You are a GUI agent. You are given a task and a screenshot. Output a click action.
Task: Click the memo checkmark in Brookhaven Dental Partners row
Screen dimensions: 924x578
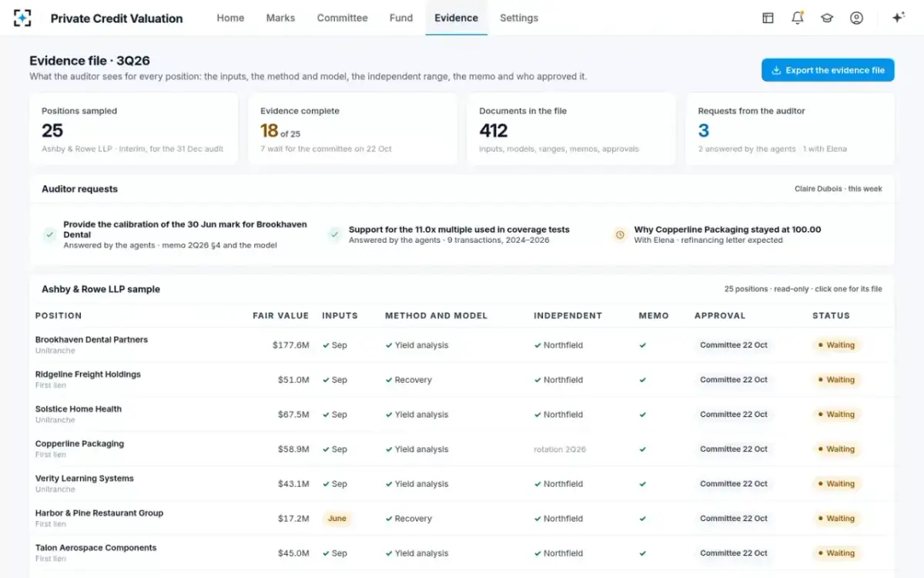643,345
